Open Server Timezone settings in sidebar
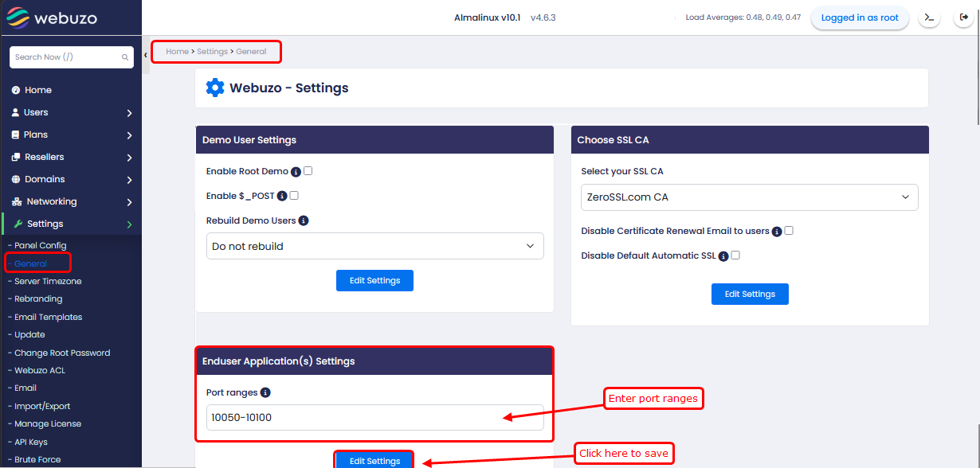Screen dimensions: 980x468 48,281
